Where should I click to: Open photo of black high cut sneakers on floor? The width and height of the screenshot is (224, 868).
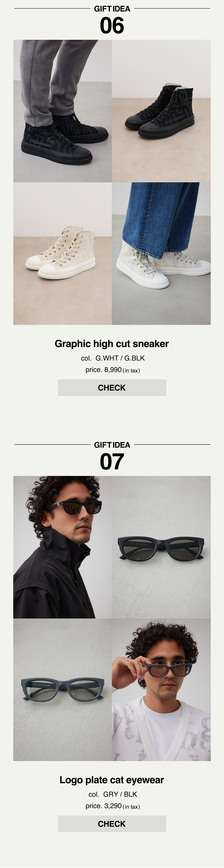point(161,111)
